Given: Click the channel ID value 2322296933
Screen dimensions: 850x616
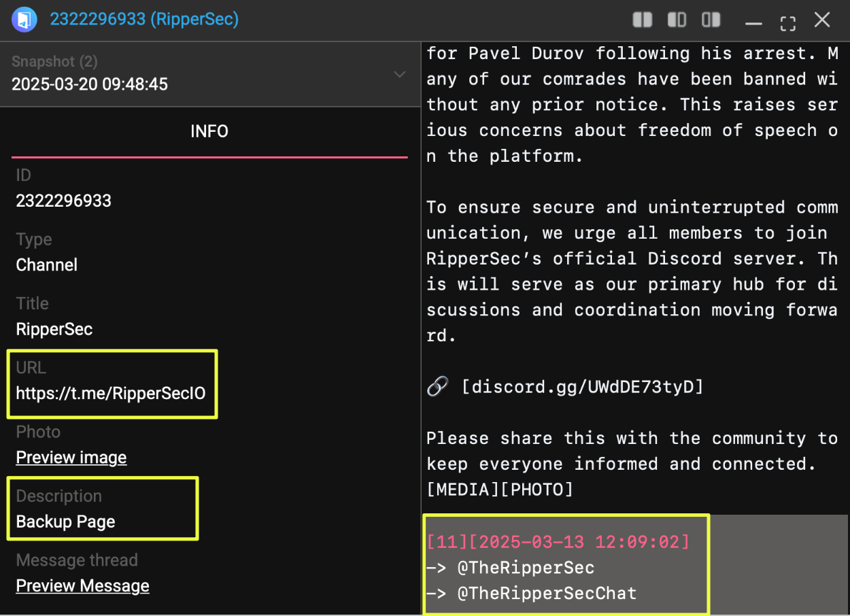Looking at the screenshot, I should [x=64, y=201].
